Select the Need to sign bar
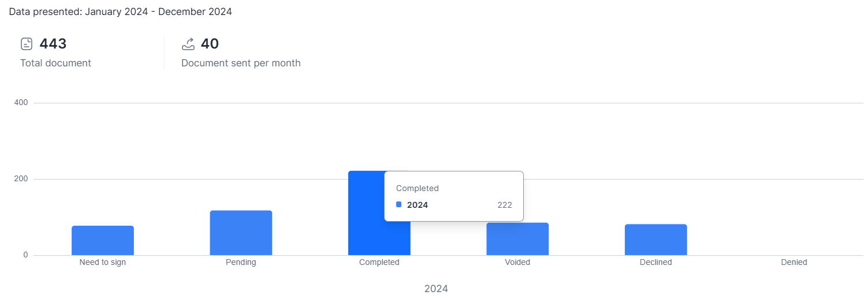868x299 pixels. pyautogui.click(x=103, y=240)
